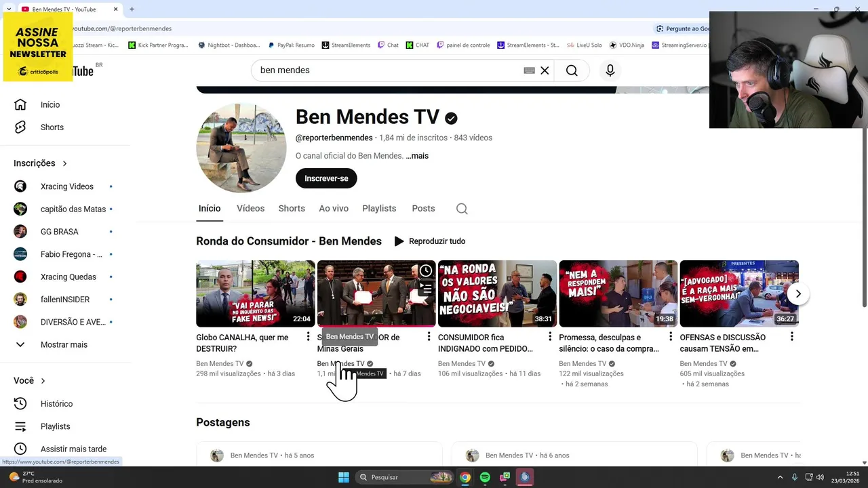Switch to the channel Playlists tab
868x488 pixels.
[379, 209]
